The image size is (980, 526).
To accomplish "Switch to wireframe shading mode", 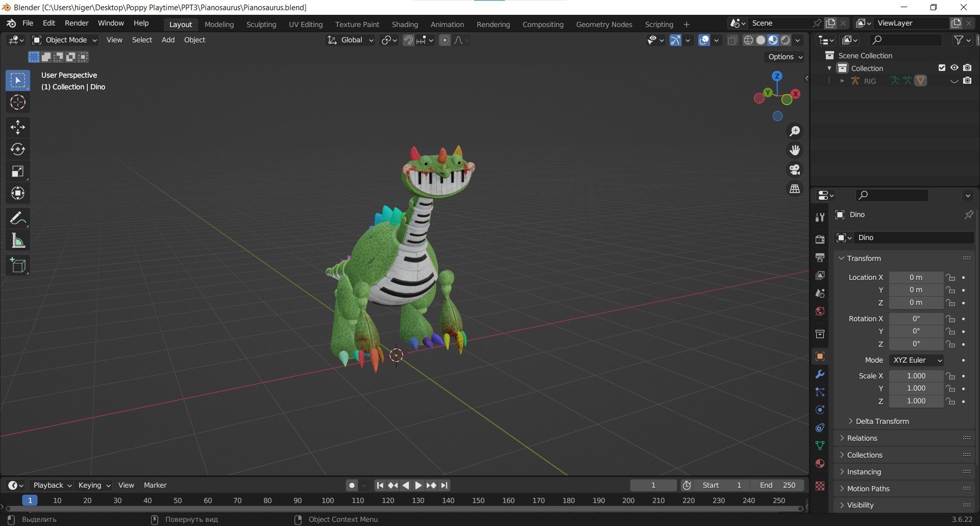I will [748, 40].
